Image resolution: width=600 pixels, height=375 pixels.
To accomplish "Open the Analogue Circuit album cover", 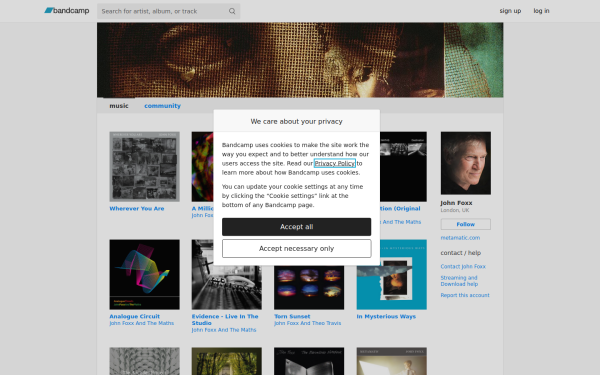I will point(144,274).
